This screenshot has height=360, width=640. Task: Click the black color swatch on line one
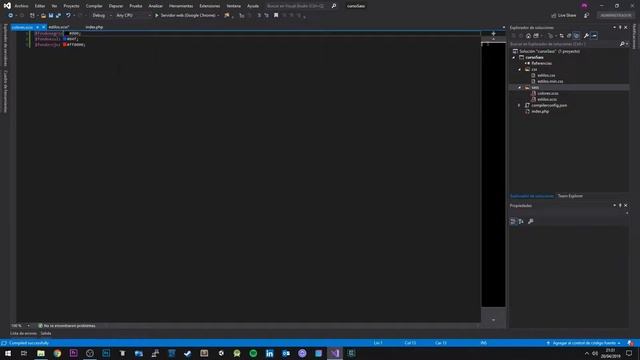click(66, 33)
